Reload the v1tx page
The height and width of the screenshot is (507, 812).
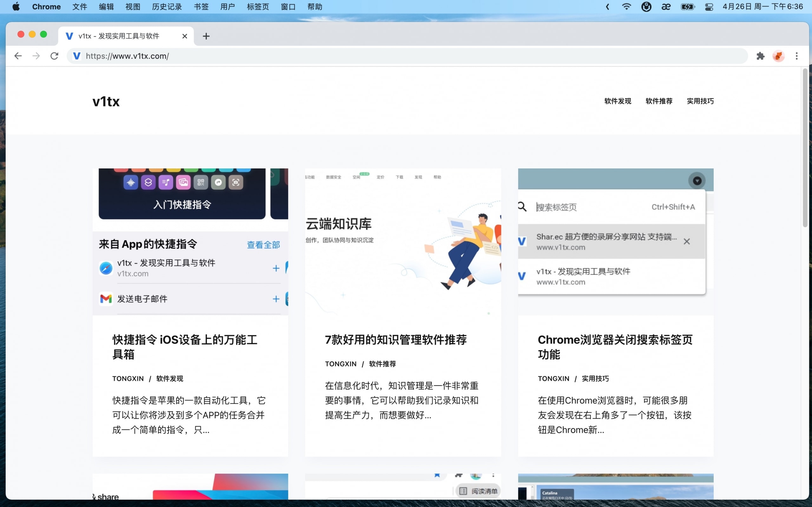[54, 56]
